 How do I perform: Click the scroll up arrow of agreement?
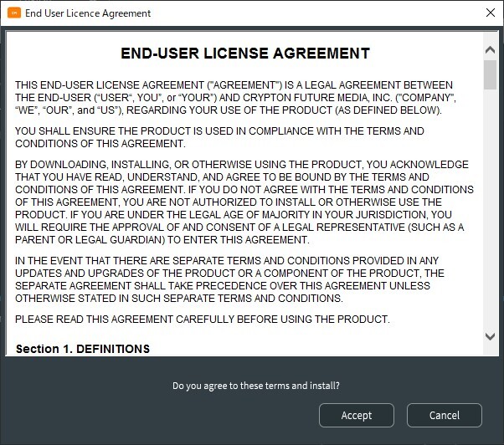click(x=490, y=49)
